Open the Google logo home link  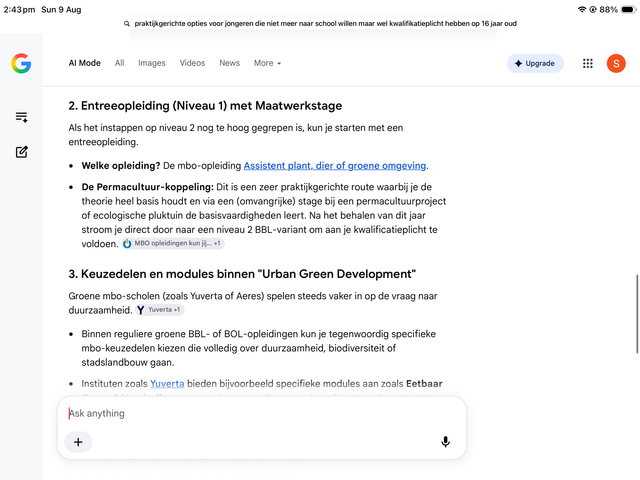click(x=21, y=63)
